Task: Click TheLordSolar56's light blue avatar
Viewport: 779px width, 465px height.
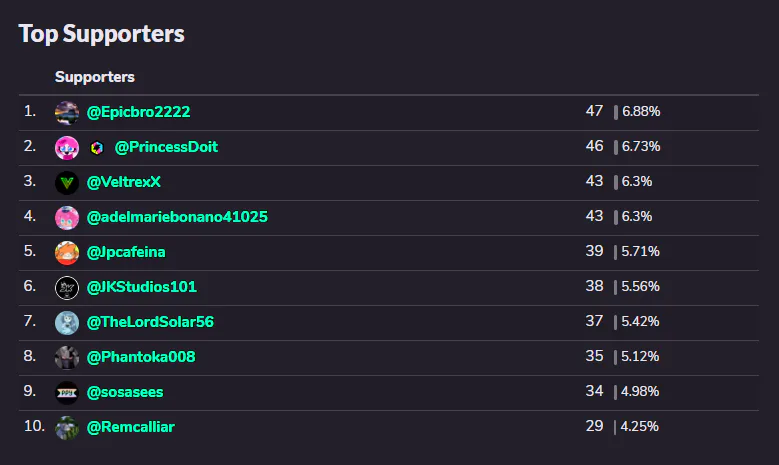Action: pyautogui.click(x=67, y=323)
